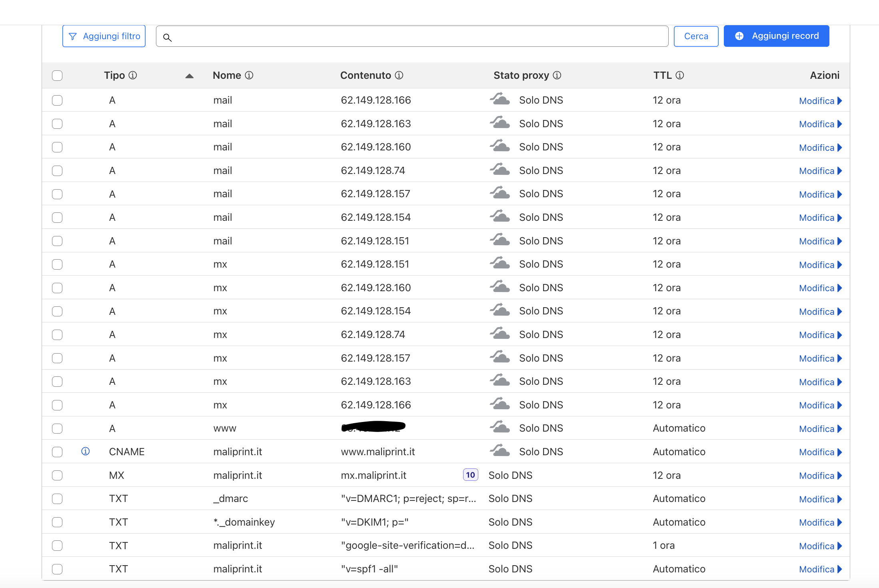Select checkbox for the www A record
Image resolution: width=879 pixels, height=588 pixels.
click(57, 429)
